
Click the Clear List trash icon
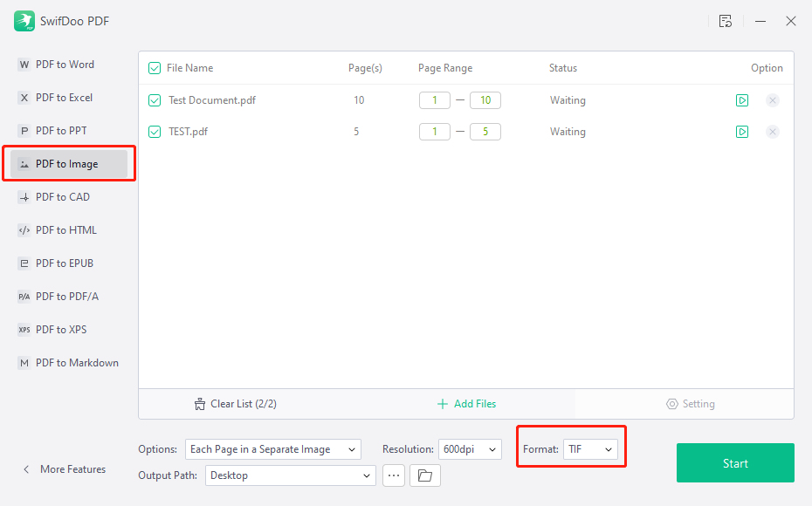200,404
